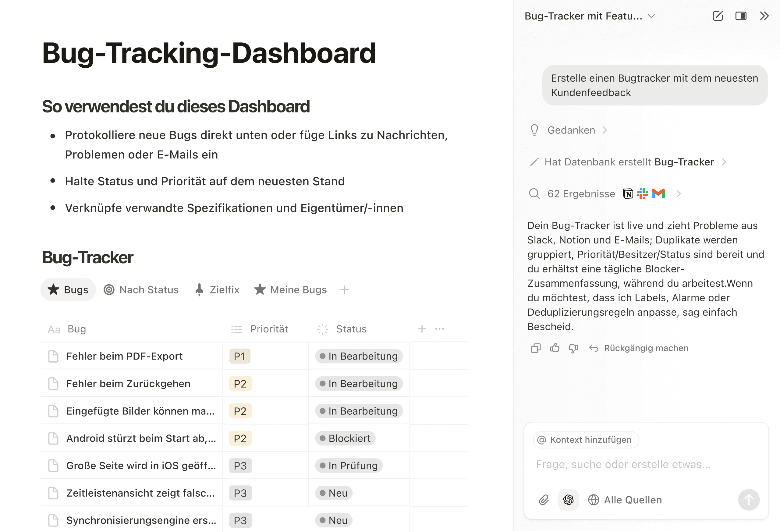Click the Frage, suche oder erstelle input field
This screenshot has width=780, height=532.
[646, 464]
